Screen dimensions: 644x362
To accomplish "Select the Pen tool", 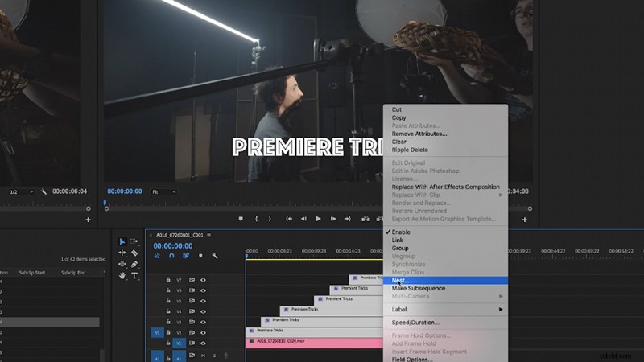I will point(134,265).
